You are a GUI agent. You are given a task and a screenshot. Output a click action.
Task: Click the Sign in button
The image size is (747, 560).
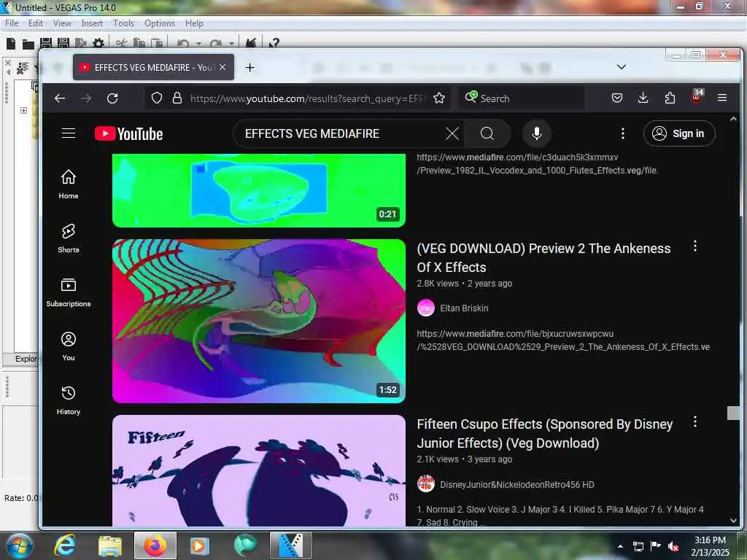tap(679, 134)
